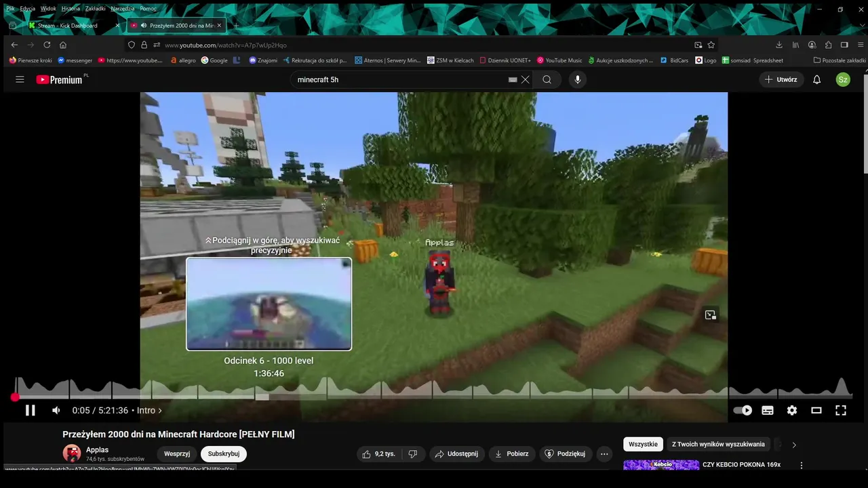Viewport: 868px width, 488px height.
Task: Pause the YouTube video
Action: point(30,410)
